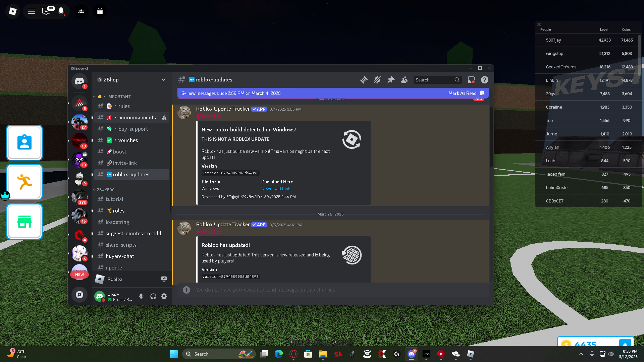Mute Discord microphone in user panel

[x=141, y=296]
